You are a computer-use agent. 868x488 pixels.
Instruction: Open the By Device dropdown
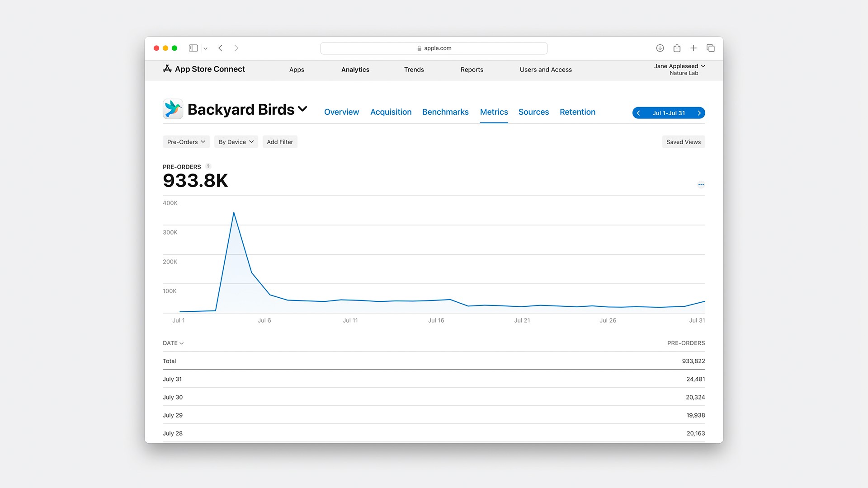coord(236,142)
